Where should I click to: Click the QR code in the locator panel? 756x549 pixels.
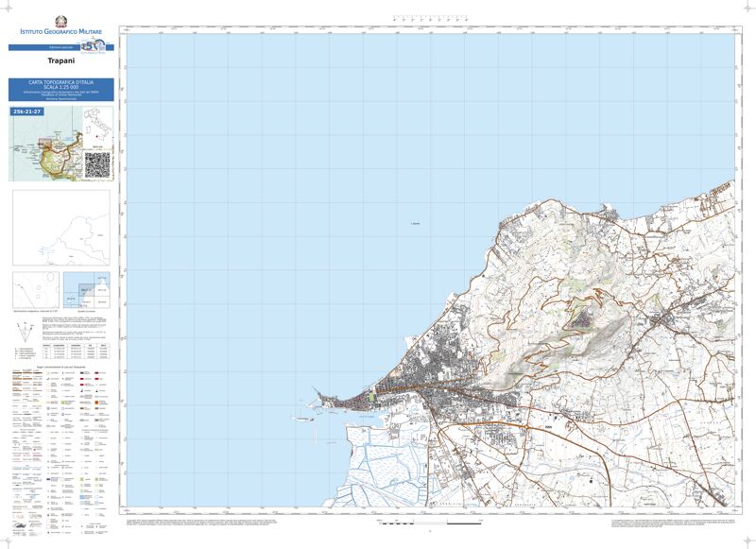click(x=97, y=164)
